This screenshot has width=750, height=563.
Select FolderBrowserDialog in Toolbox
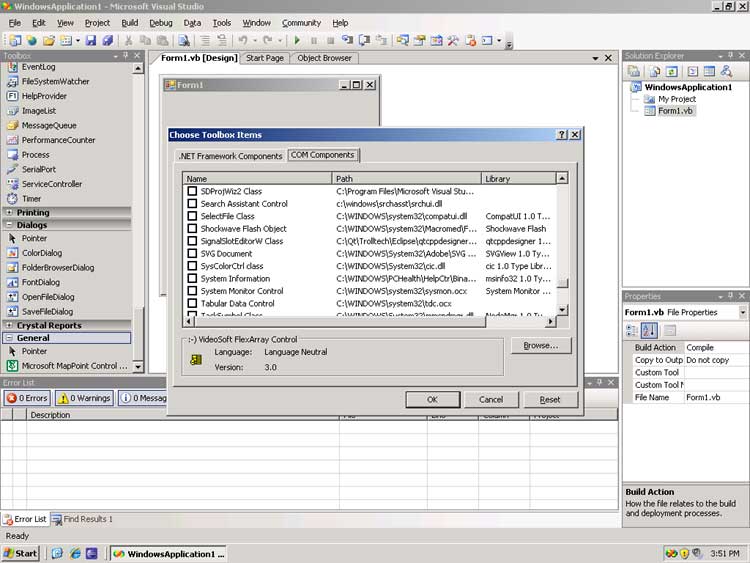tap(58, 268)
